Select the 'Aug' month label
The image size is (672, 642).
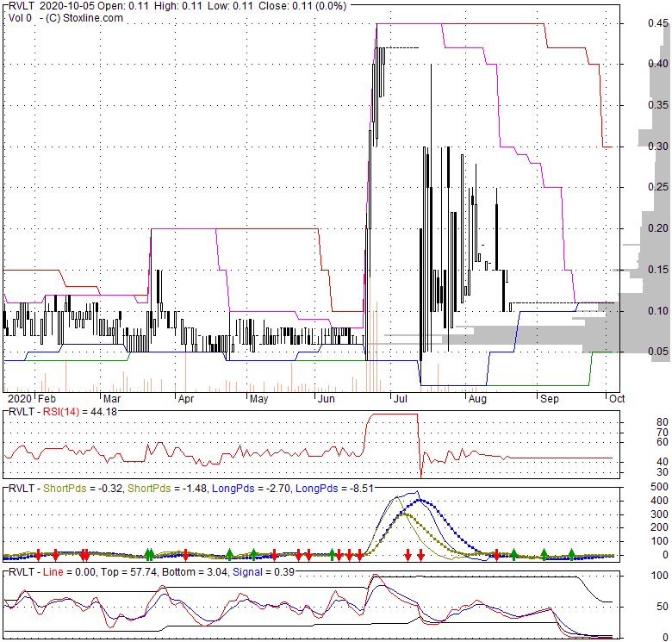coord(477,399)
